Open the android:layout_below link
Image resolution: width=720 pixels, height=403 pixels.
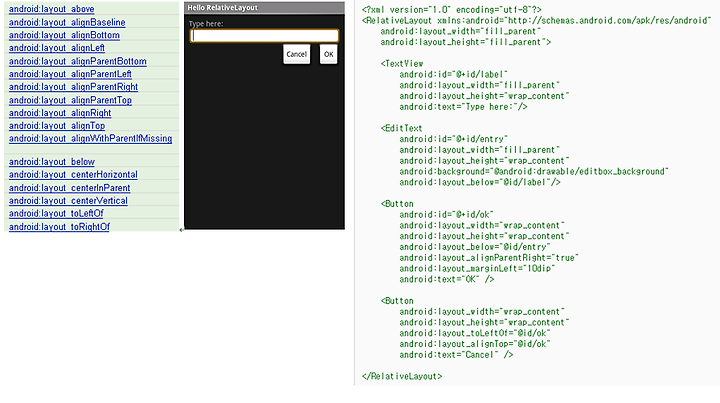click(x=52, y=162)
